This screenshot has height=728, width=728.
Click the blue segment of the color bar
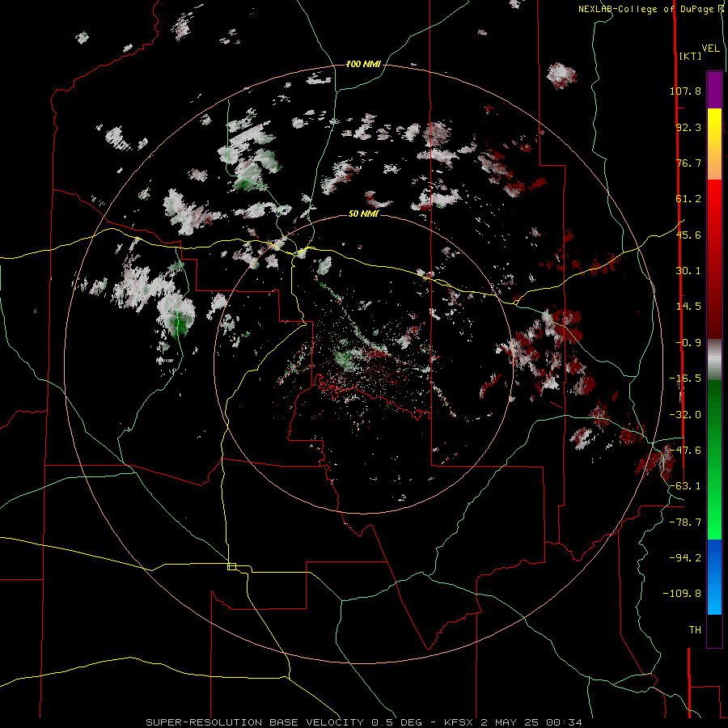click(714, 576)
